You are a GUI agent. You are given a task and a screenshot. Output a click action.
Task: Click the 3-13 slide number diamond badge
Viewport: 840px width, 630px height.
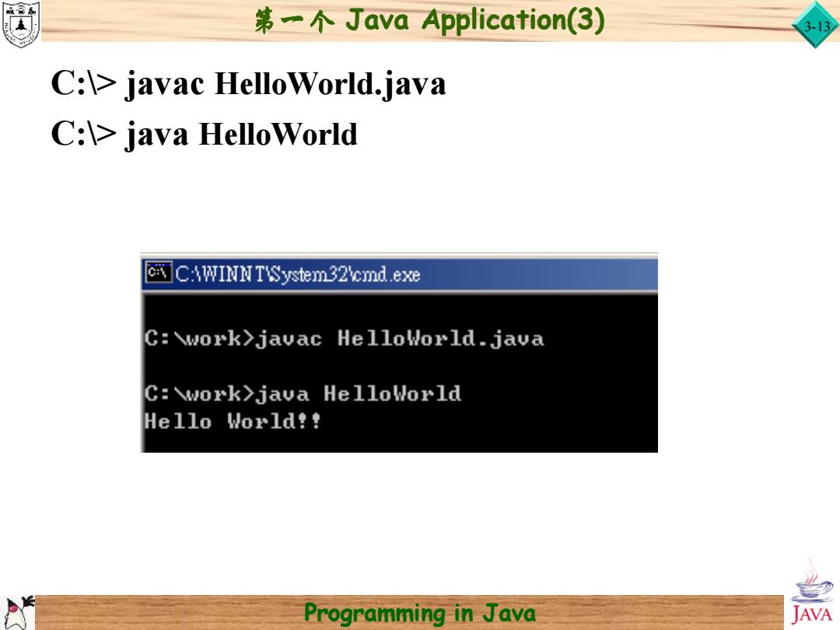[x=816, y=25]
